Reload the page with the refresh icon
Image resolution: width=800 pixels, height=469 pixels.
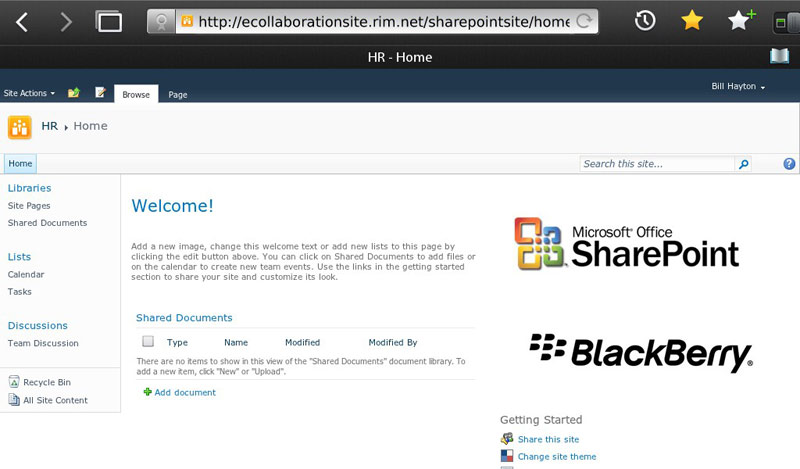(584, 21)
